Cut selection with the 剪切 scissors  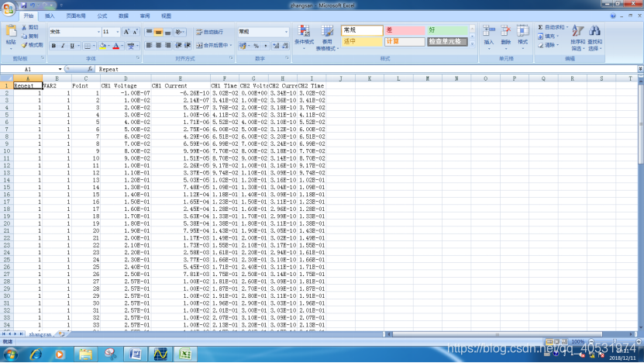31,27
